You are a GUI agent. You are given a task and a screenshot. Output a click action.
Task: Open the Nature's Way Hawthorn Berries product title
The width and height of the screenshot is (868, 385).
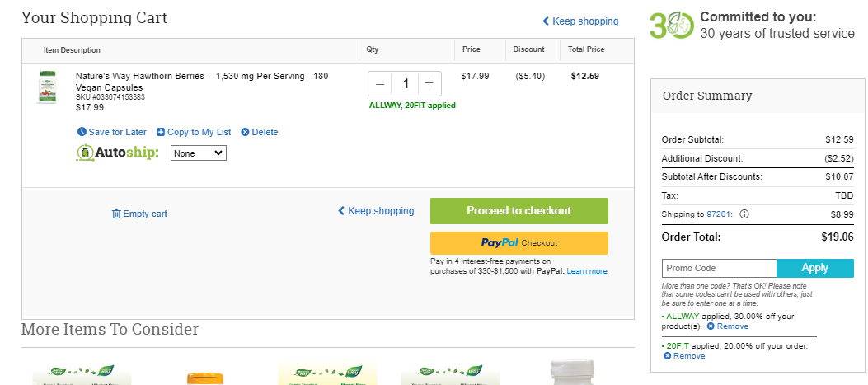(x=202, y=82)
